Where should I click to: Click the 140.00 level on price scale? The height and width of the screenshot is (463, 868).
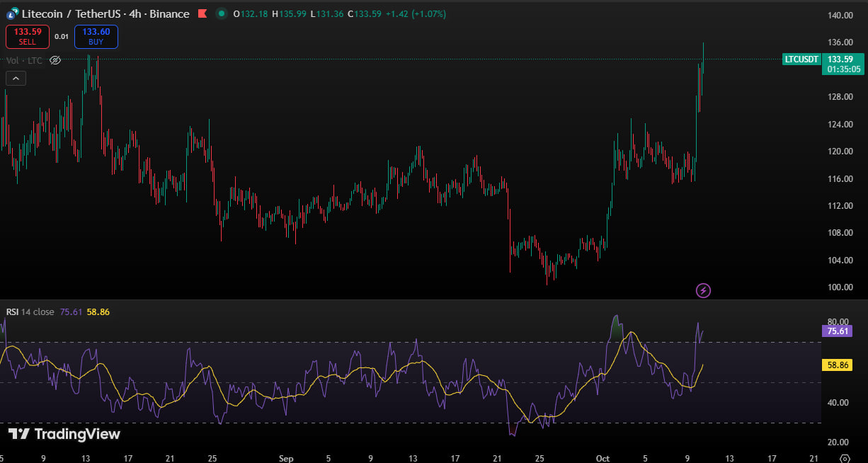840,16
